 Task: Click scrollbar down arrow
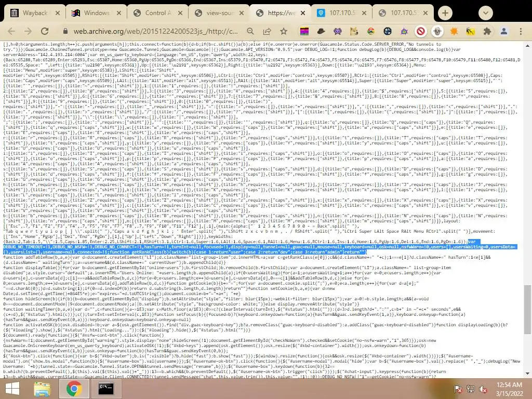point(527,374)
